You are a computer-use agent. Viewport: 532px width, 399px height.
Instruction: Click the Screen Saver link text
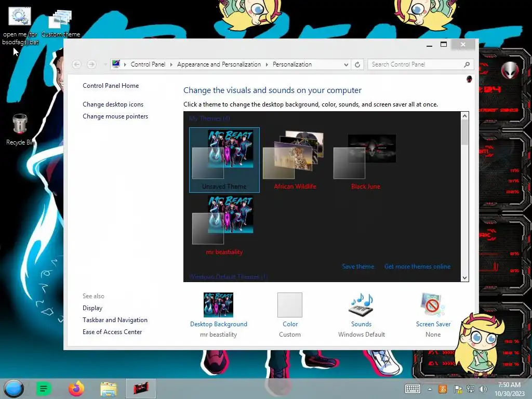433,324
